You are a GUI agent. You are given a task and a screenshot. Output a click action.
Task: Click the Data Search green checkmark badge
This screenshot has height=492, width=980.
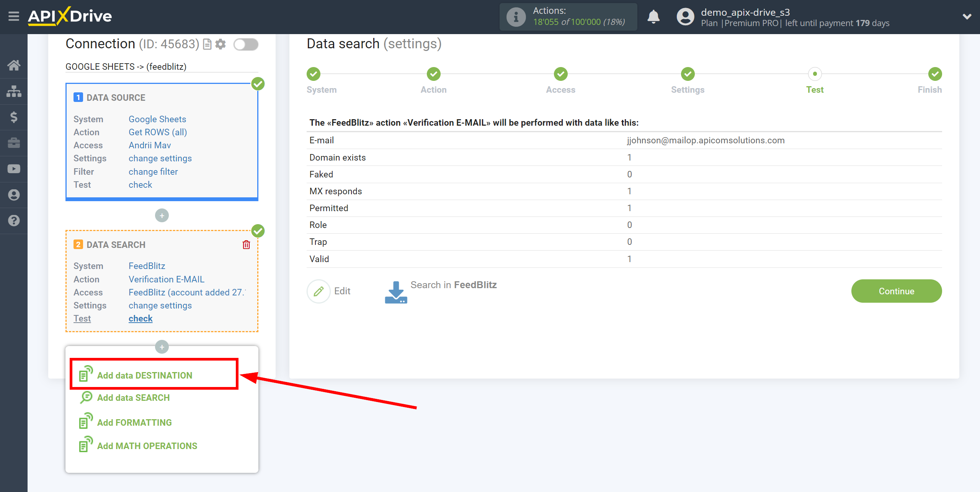click(258, 231)
